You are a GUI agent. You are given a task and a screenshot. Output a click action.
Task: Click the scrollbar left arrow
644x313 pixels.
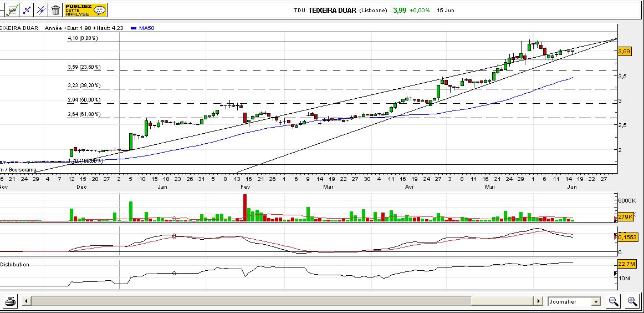[x=26, y=301]
